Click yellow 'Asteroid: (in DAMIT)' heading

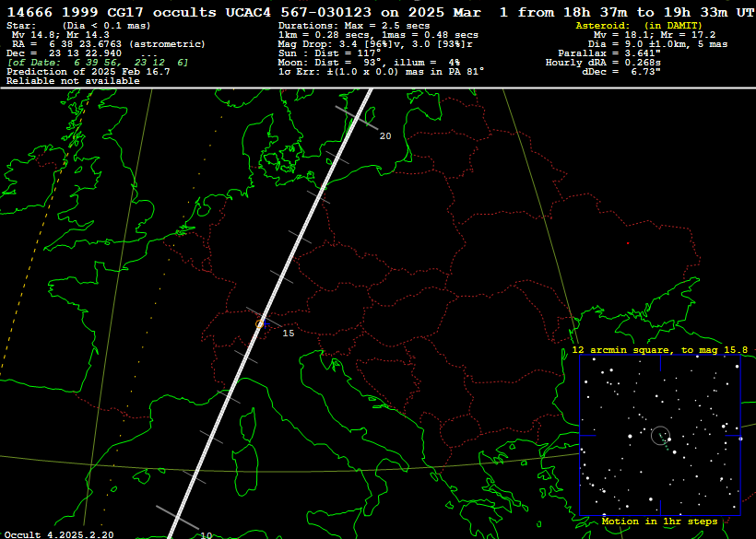click(639, 26)
